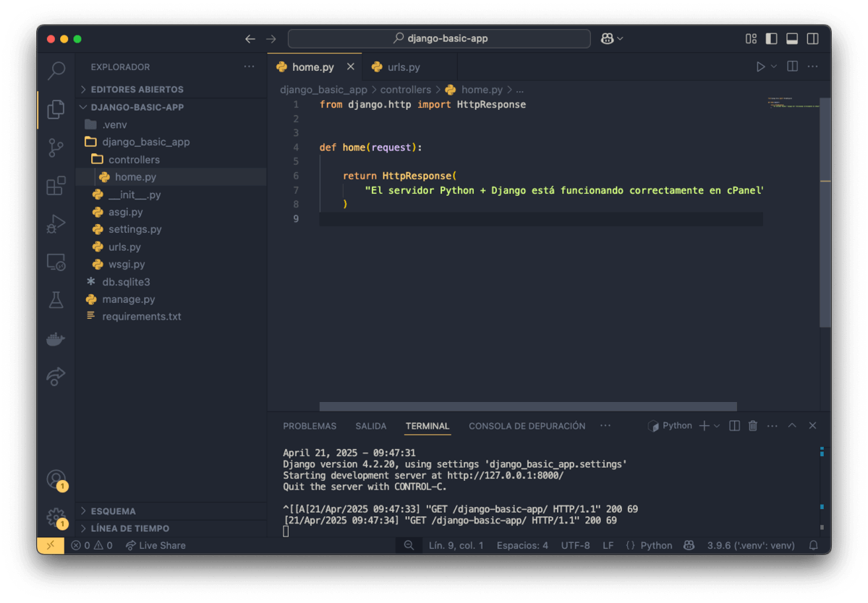Close the home.py tab

351,67
